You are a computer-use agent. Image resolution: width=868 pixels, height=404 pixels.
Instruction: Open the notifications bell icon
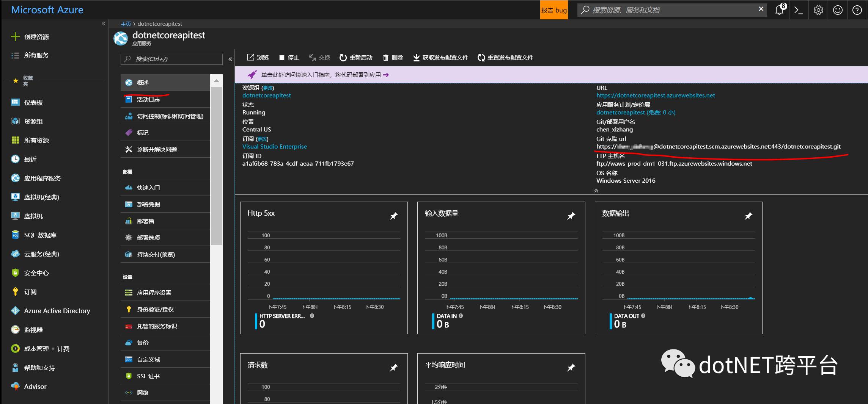(x=780, y=10)
